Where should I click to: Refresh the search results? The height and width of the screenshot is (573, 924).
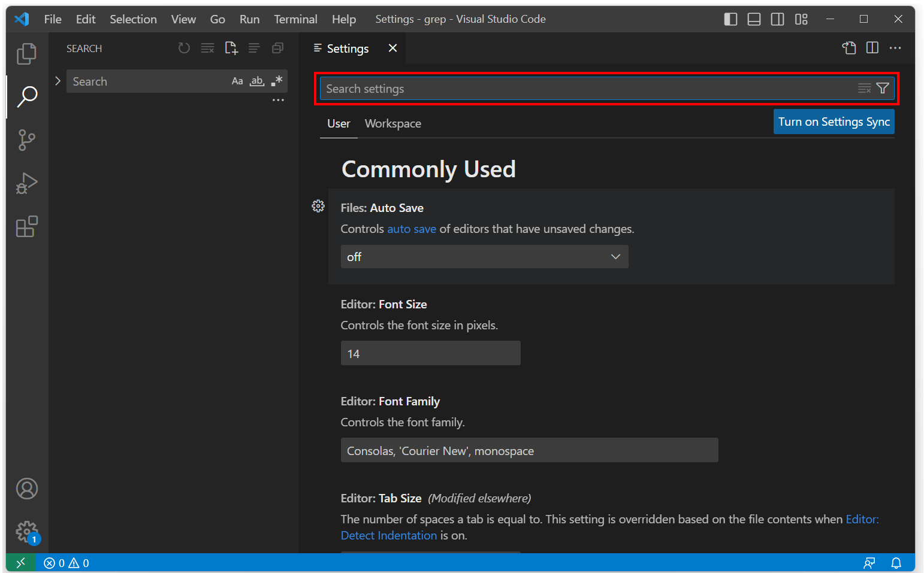click(184, 48)
